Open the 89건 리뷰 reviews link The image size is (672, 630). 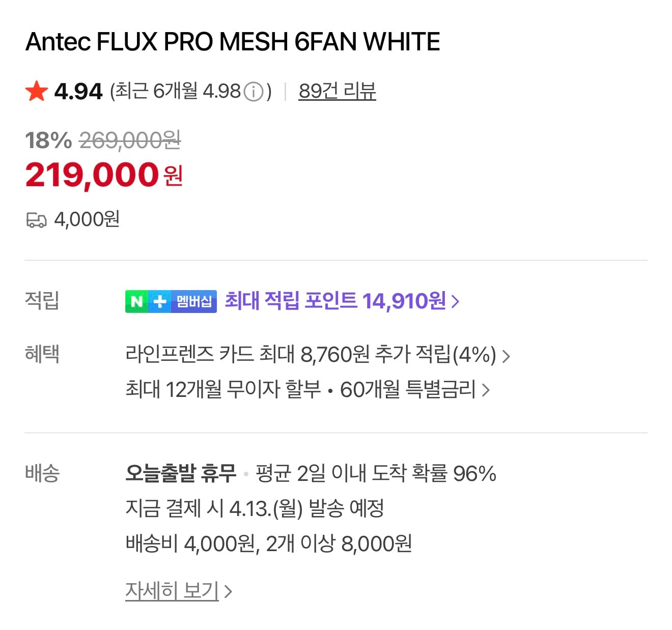coord(337,91)
